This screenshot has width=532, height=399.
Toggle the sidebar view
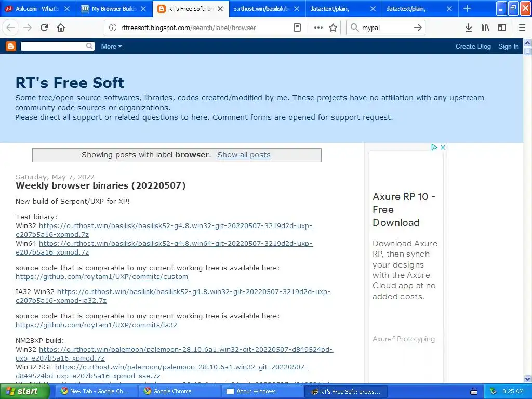coord(502,28)
